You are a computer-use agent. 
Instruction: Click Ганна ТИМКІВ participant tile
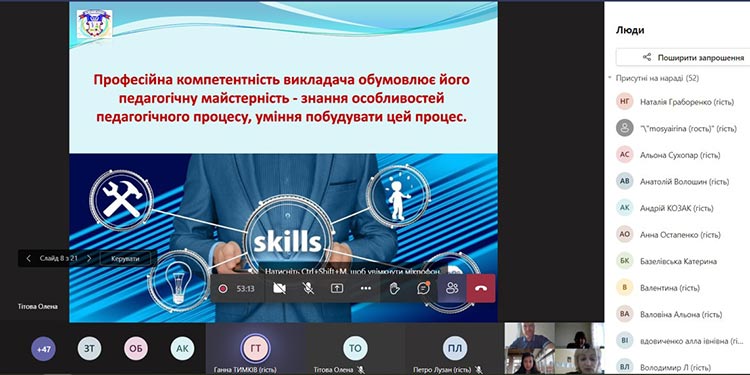[x=255, y=349]
